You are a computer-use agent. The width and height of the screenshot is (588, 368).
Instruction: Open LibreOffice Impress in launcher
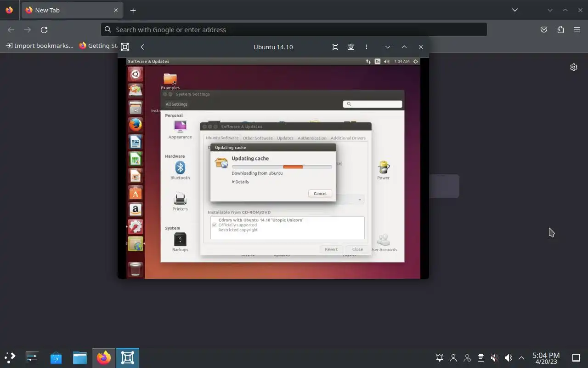(x=136, y=176)
